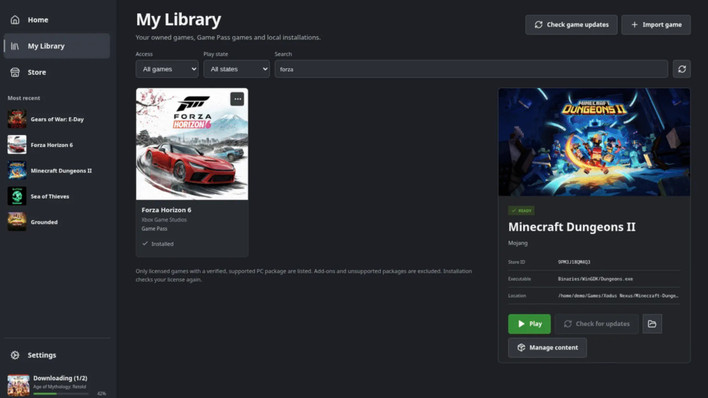Click the Mojang developer name
Image resolution: width=708 pixels, height=398 pixels.
coord(517,243)
